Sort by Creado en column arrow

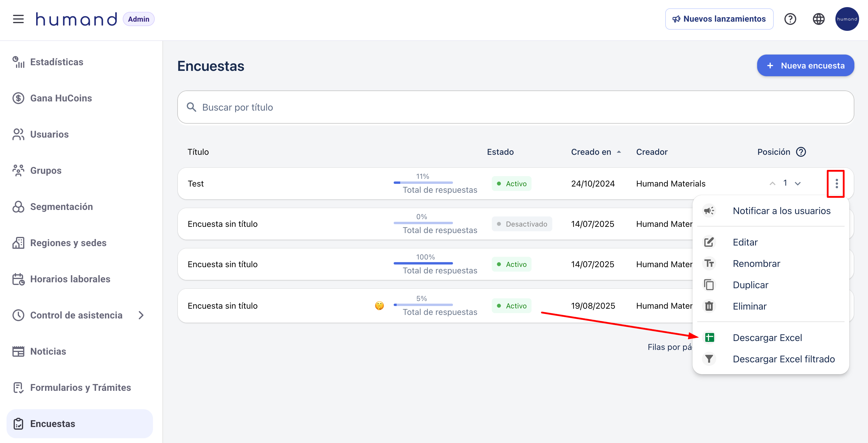pos(619,152)
